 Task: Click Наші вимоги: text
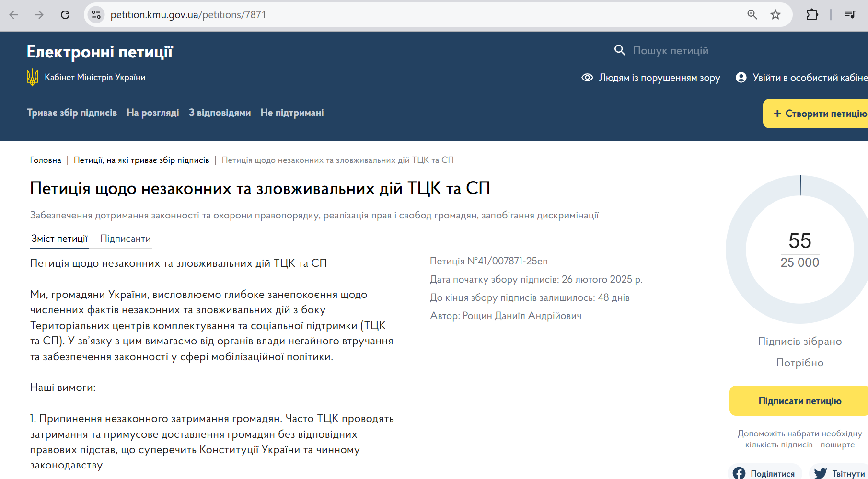[63, 387]
